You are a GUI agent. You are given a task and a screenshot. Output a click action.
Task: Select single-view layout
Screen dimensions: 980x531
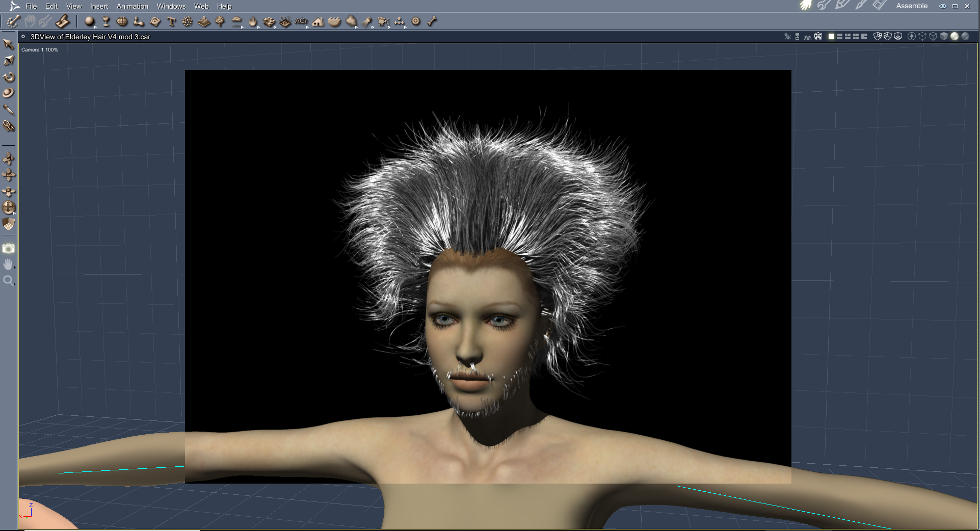point(831,37)
